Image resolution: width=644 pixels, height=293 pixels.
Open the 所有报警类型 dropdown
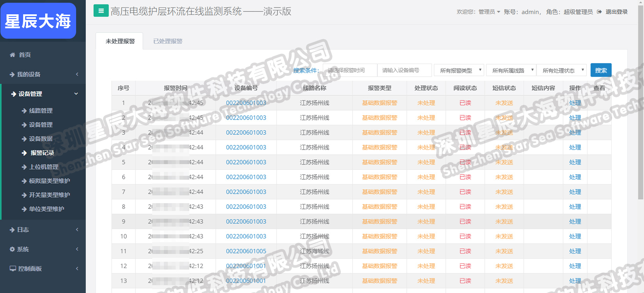click(459, 70)
